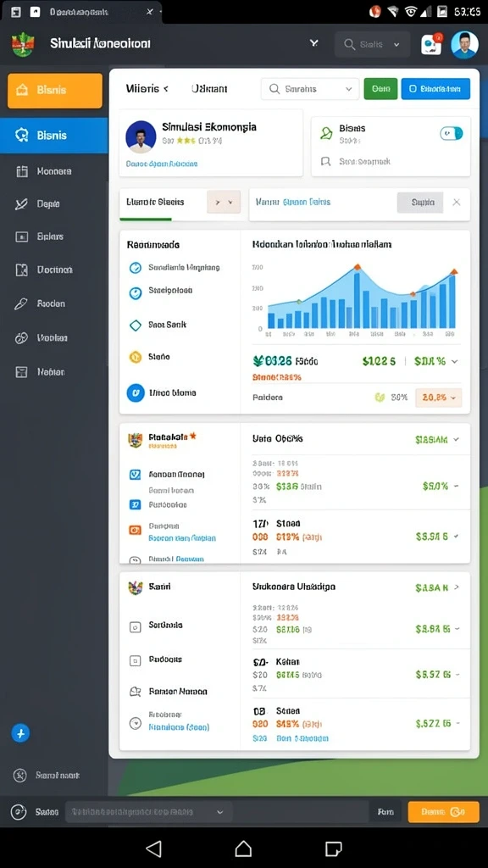
Task: Click the diamond icon in the chart card list
Action: [x=136, y=325]
